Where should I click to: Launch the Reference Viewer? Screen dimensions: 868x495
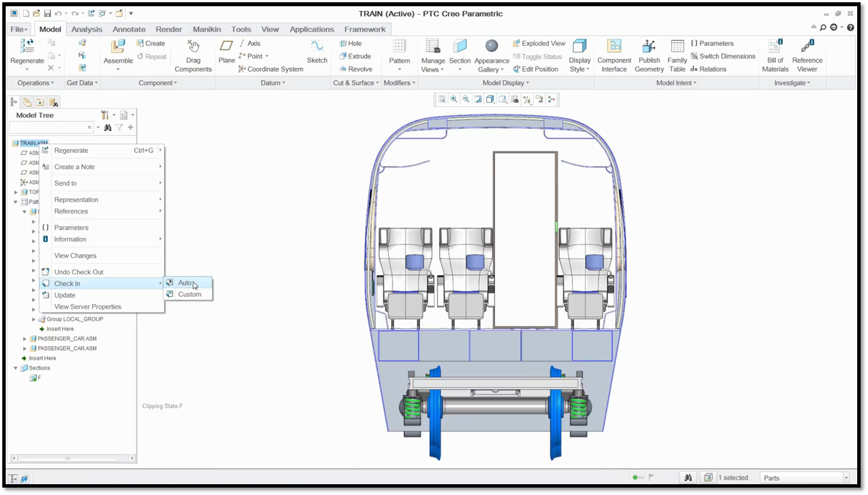click(807, 56)
